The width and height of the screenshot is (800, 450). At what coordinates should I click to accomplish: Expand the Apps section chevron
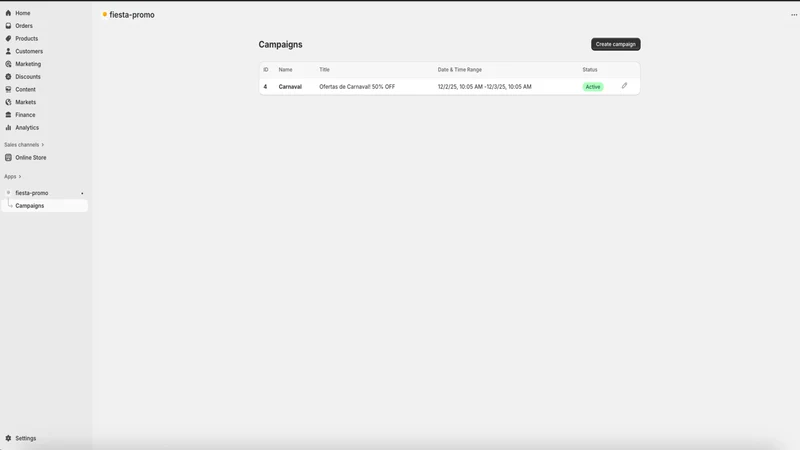point(20,177)
